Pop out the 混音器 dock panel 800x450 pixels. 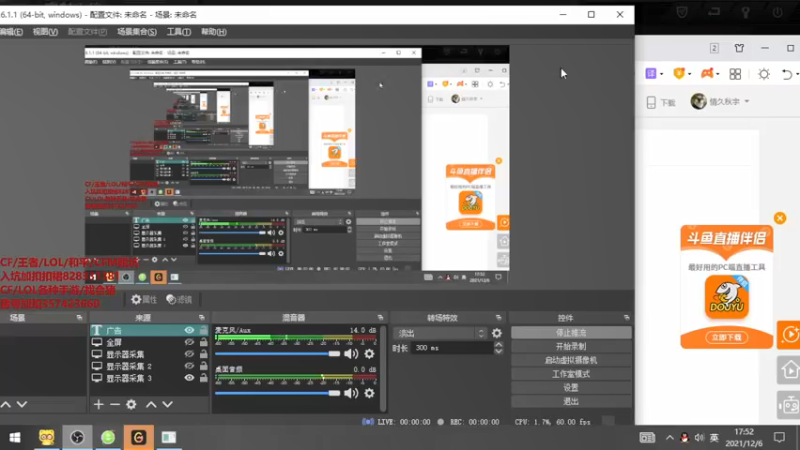(x=380, y=318)
